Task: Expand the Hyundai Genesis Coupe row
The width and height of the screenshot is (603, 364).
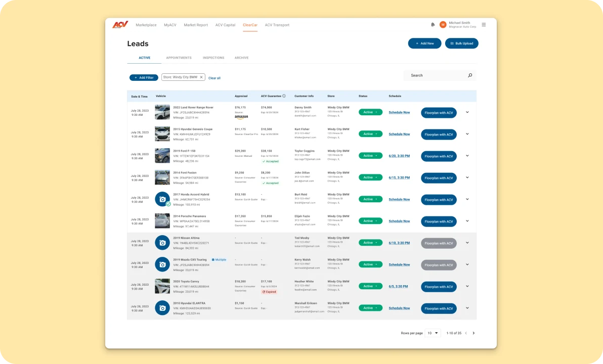Action: coord(467,134)
